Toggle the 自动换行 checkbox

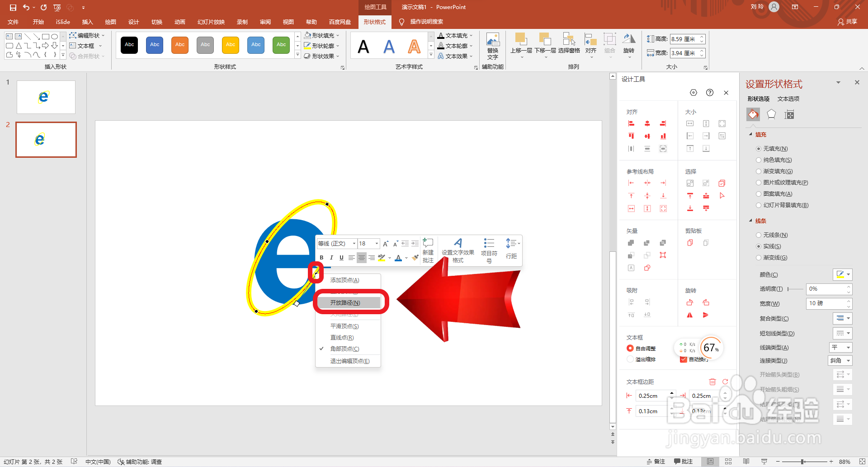coord(684,359)
